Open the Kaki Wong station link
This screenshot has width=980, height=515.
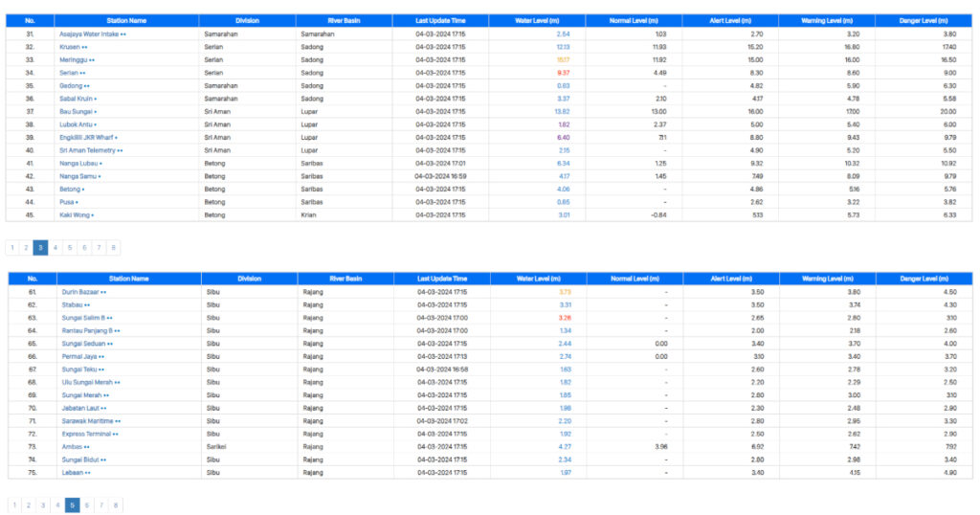[77, 215]
